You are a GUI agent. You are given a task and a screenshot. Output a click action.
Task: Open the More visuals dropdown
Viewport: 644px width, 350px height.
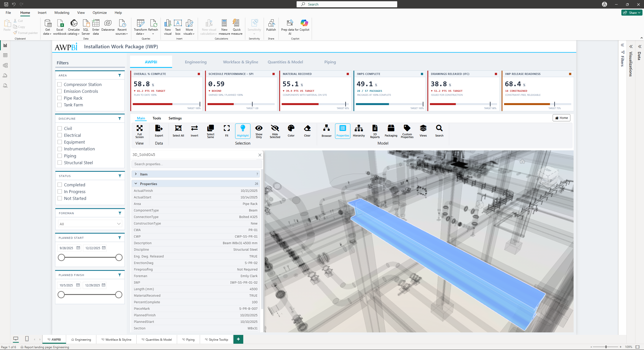click(x=189, y=27)
